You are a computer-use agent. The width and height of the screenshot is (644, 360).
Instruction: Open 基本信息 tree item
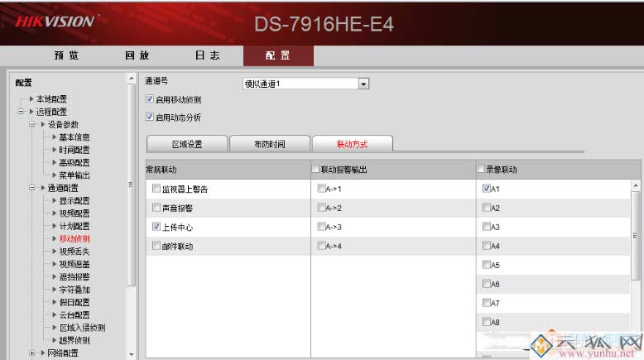coord(74,137)
